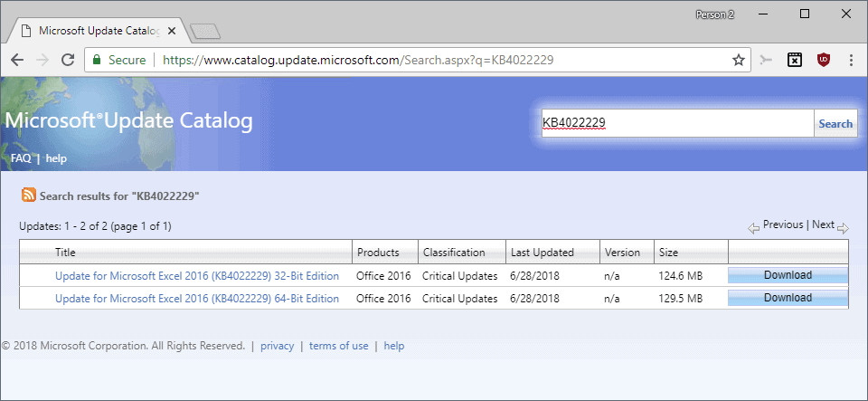This screenshot has width=868, height=401.
Task: Download the 64-Bit Edition update
Action: click(x=788, y=298)
